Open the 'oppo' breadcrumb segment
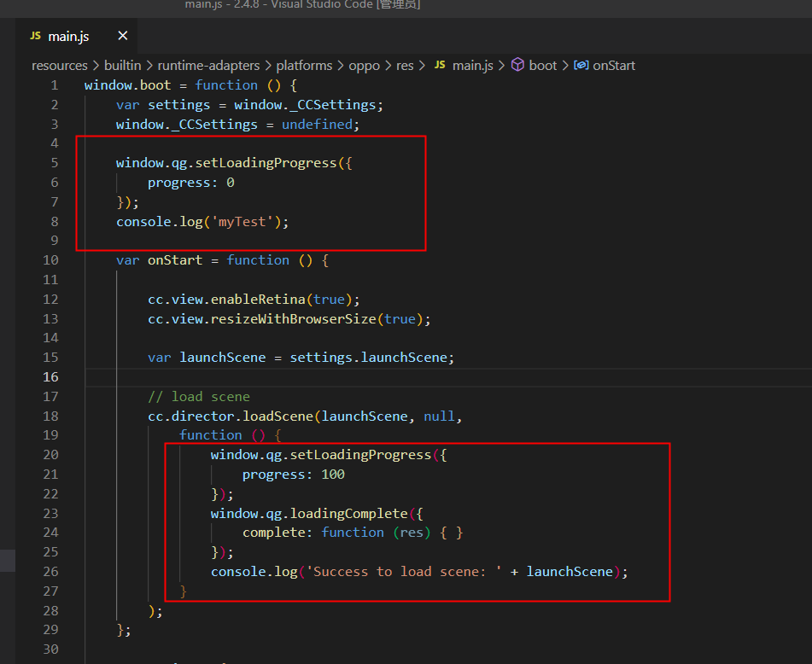The height and width of the screenshot is (664, 812). click(364, 65)
